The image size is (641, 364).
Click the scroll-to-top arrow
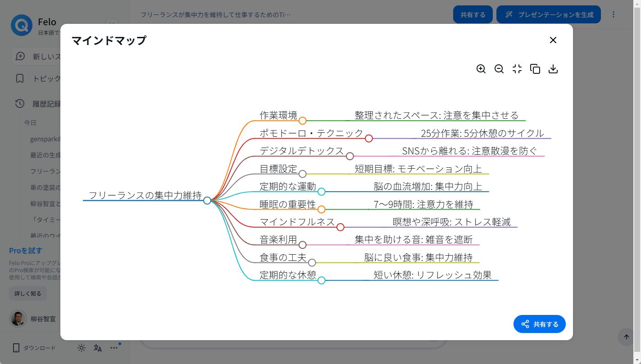626,337
